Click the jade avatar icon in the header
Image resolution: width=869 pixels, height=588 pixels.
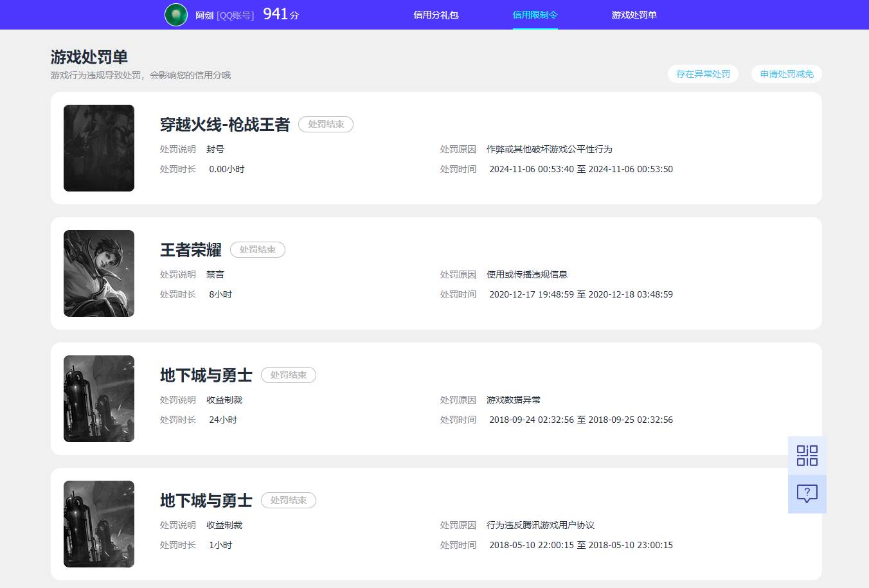point(175,14)
